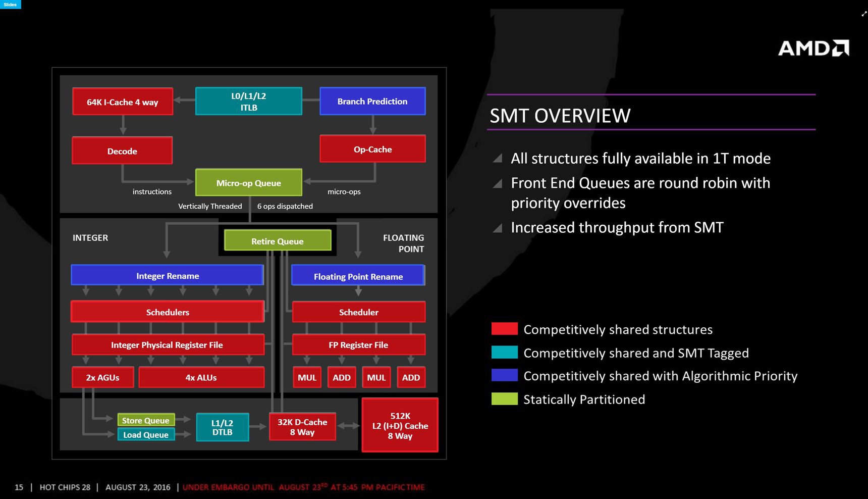Click the Slides tab label

tap(10, 5)
